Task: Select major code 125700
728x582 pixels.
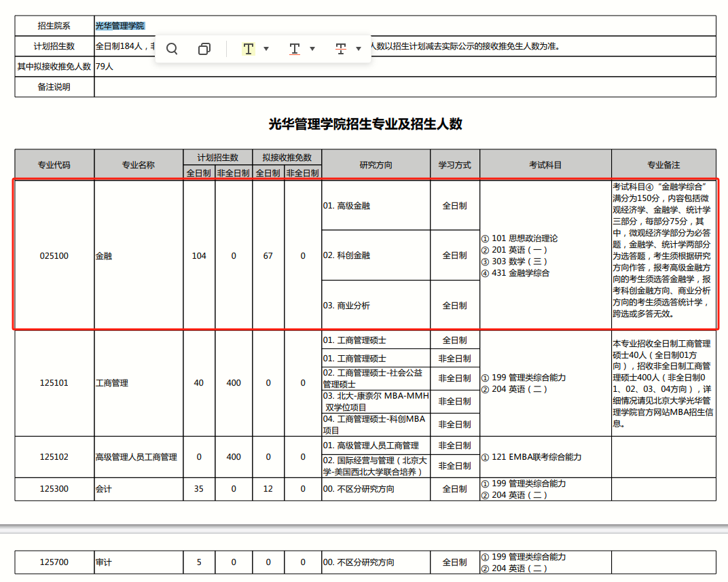Action: (x=54, y=562)
